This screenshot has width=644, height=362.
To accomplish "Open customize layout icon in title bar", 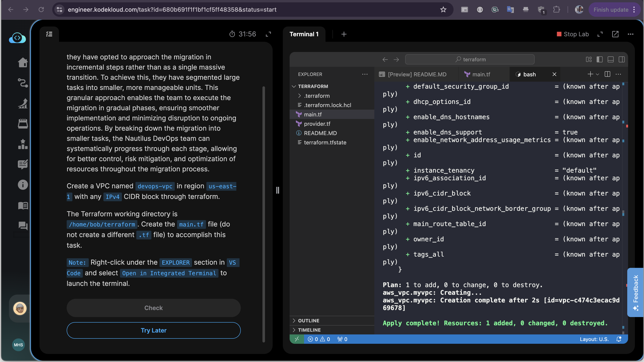I will tap(589, 59).
